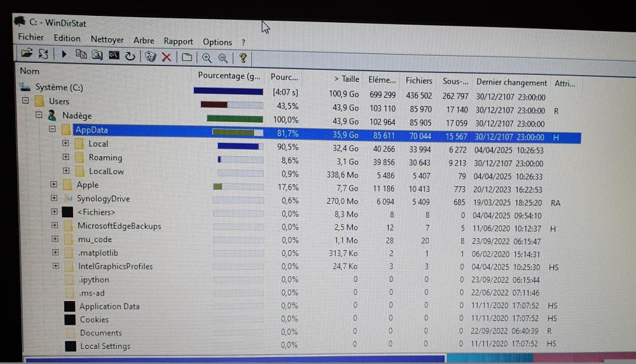
Task: Click the Apple folder icon
Action: tap(67, 185)
